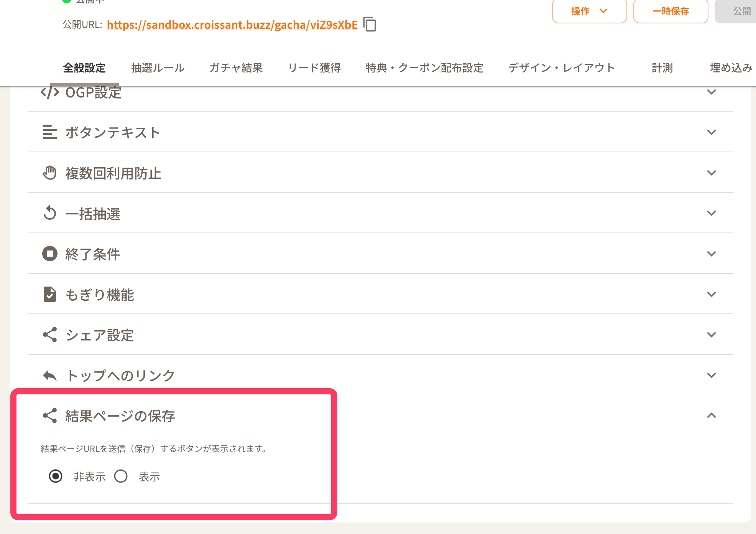The width and height of the screenshot is (756, 534).
Task: Switch to the 抽選ルール tab
Action: 158,68
